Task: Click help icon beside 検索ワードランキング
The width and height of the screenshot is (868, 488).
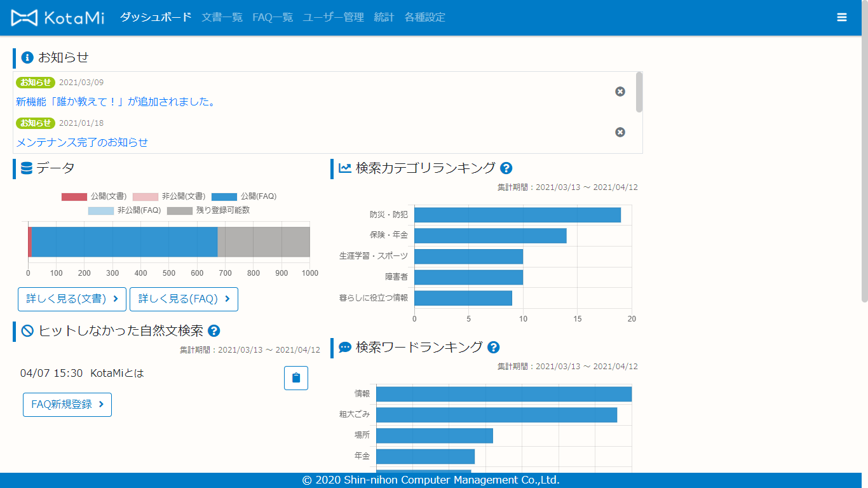Action: tap(493, 348)
